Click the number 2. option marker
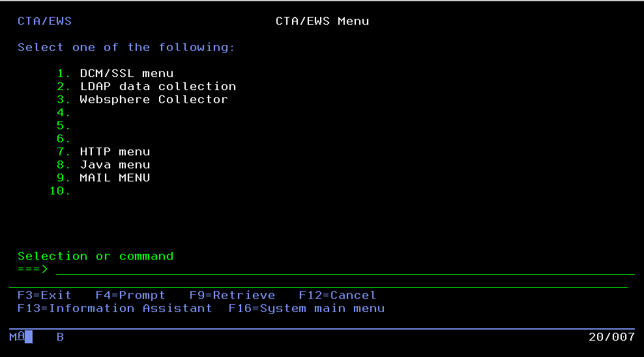Screen dimensions: 644x357 tap(64, 87)
